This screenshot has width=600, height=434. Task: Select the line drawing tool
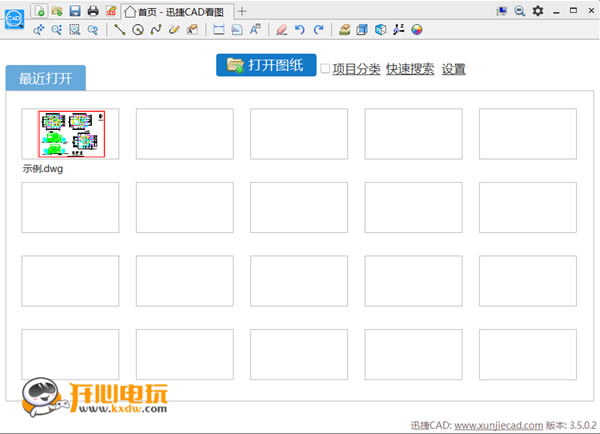pos(120,29)
